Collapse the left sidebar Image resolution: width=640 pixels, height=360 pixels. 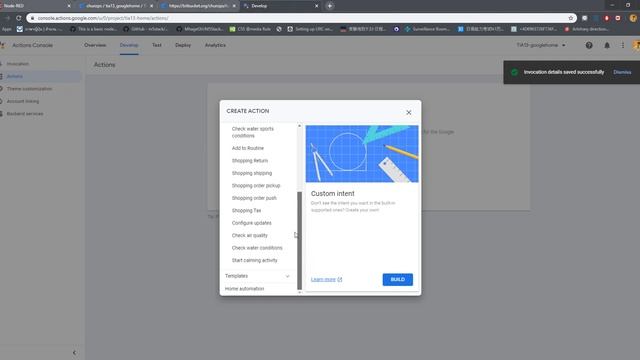point(74,353)
